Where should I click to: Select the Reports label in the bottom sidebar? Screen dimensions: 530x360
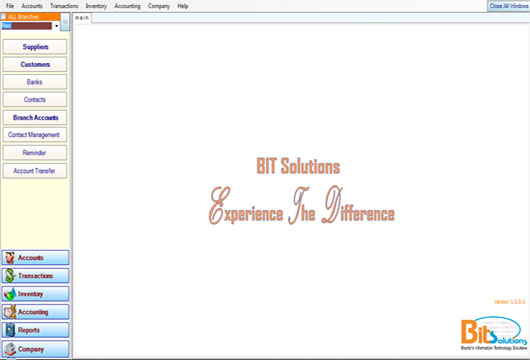tap(29, 330)
